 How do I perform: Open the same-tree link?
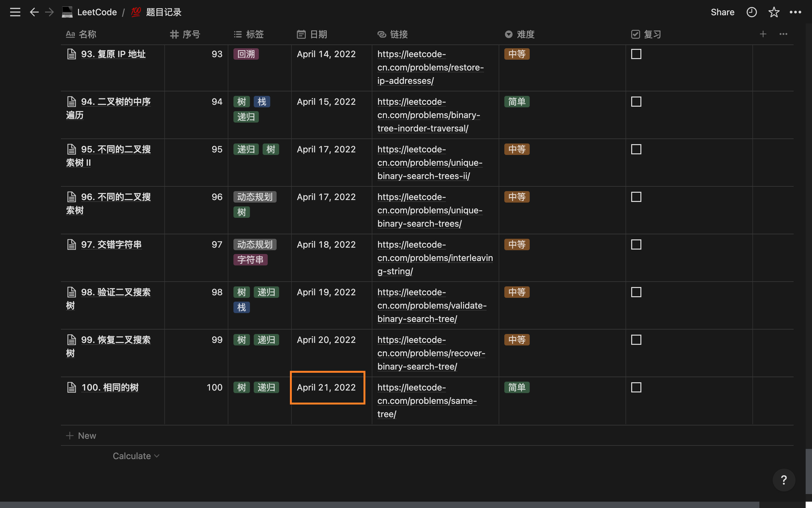click(427, 400)
